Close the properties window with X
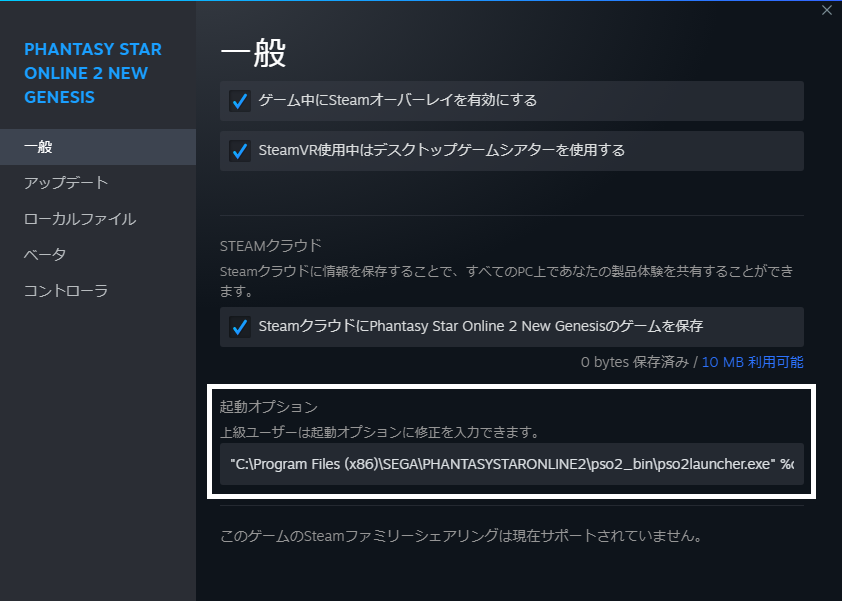The height and width of the screenshot is (601, 842). tap(826, 10)
